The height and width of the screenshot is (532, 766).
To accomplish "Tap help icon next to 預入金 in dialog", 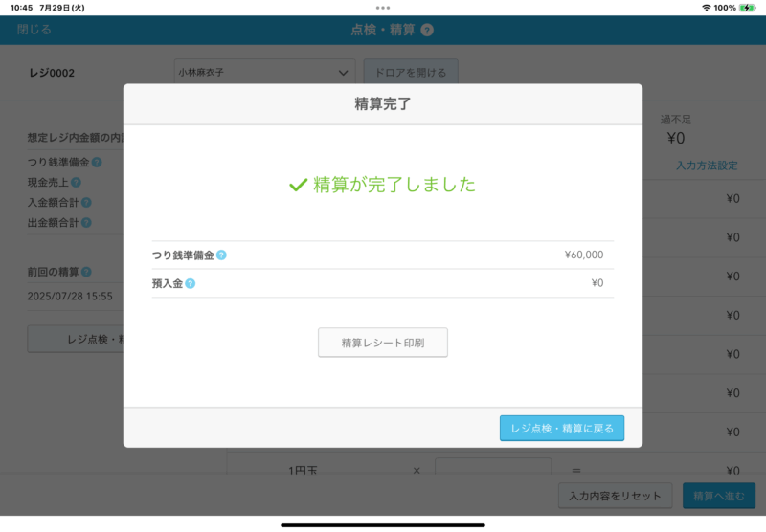I will tap(190, 283).
